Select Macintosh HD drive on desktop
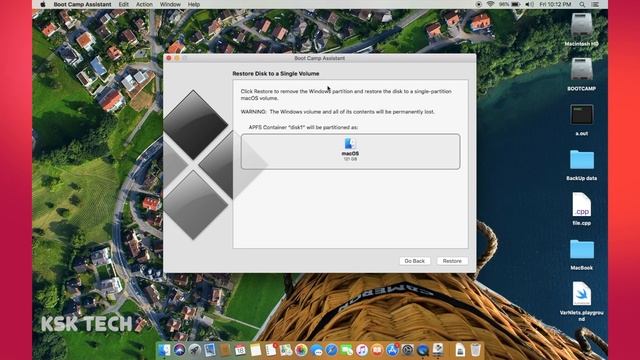640x360 pixels. point(581,29)
